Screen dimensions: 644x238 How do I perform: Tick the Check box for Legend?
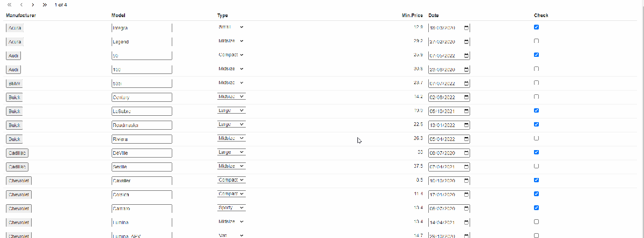(537, 41)
